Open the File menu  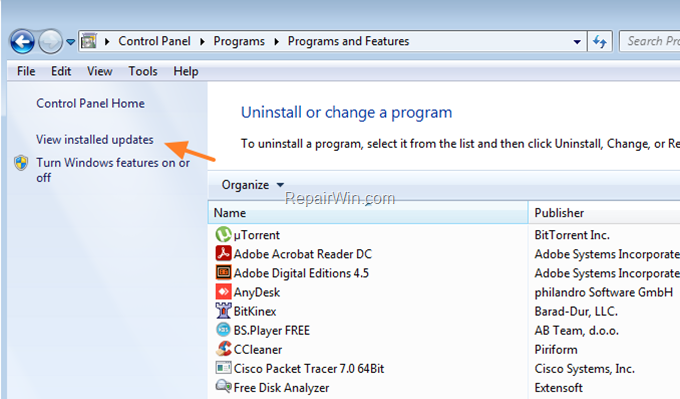point(26,71)
